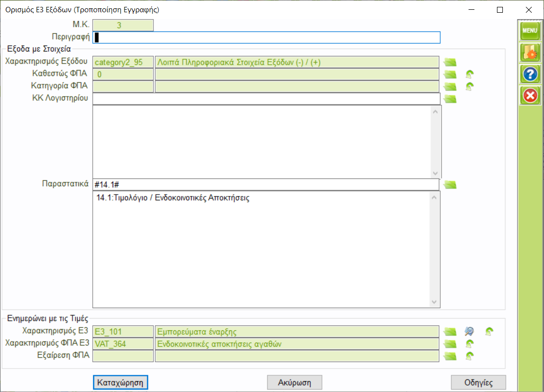Open lookup folder for Κατηγορία ΦΠΑ
The height and width of the screenshot is (392, 544).
tap(449, 87)
